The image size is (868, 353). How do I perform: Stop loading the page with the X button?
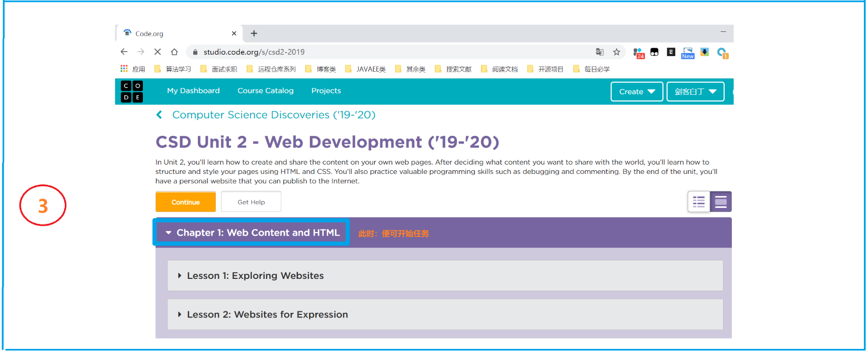tap(158, 51)
